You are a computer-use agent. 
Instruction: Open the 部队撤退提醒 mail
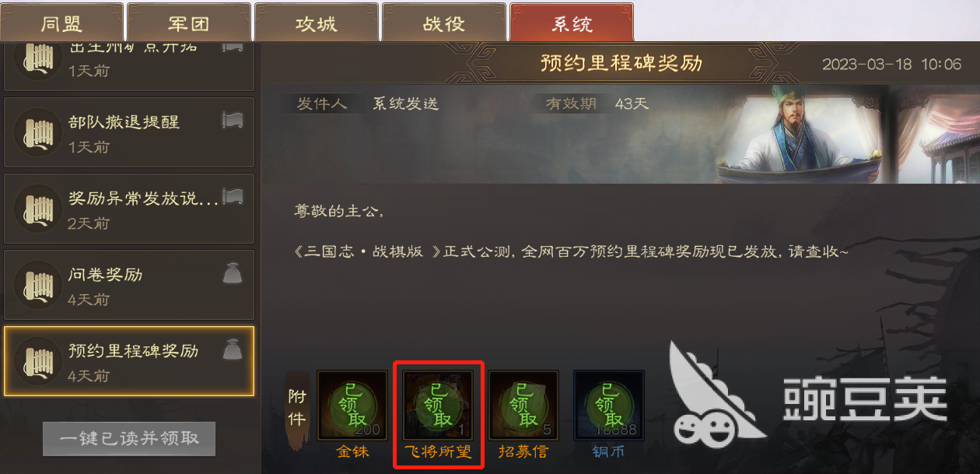point(129,132)
